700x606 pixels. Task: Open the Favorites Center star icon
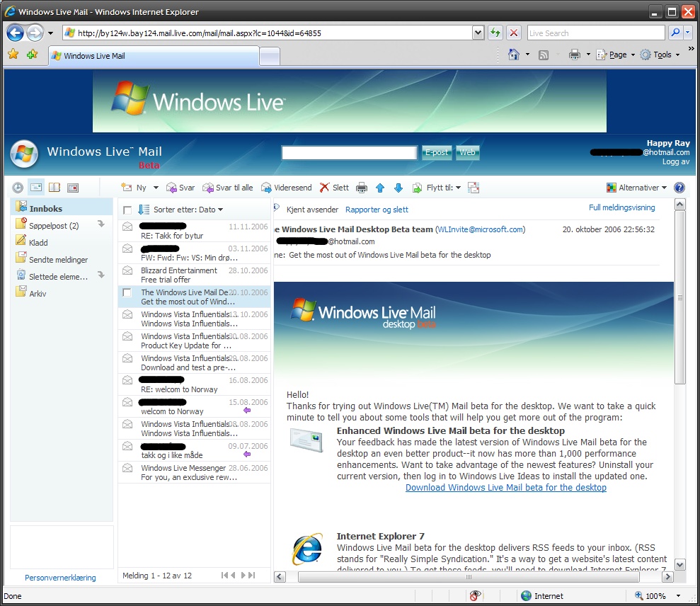point(13,55)
